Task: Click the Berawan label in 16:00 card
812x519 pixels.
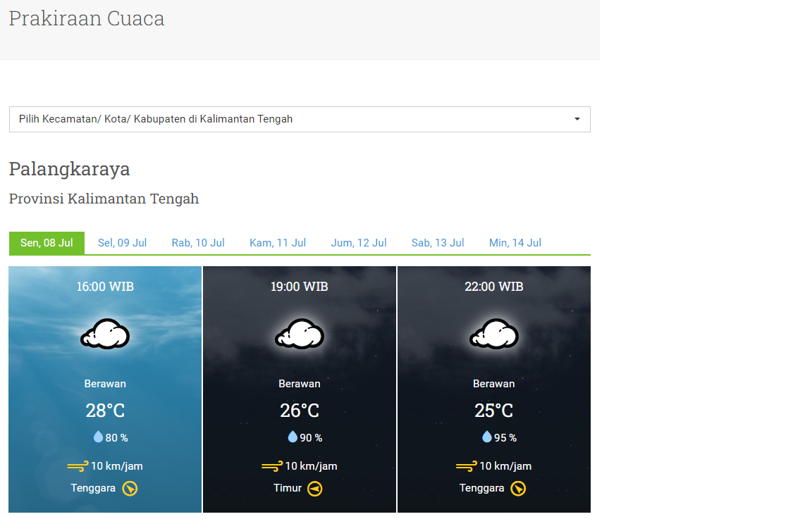Action: point(105,384)
